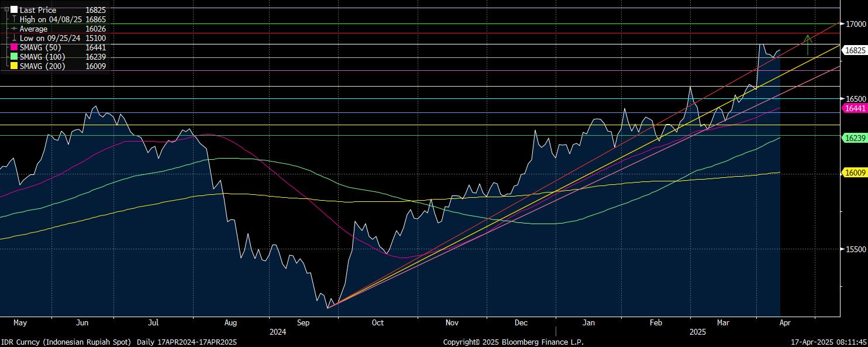Click the magenta SMAVG (50) legend swatch

click(x=14, y=47)
